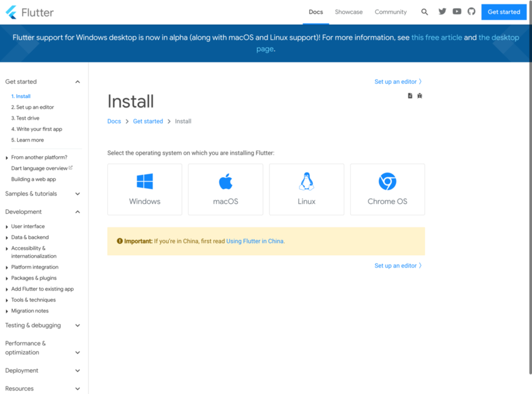
Task: Expand Accessibility & internationalization item
Action: point(7,249)
